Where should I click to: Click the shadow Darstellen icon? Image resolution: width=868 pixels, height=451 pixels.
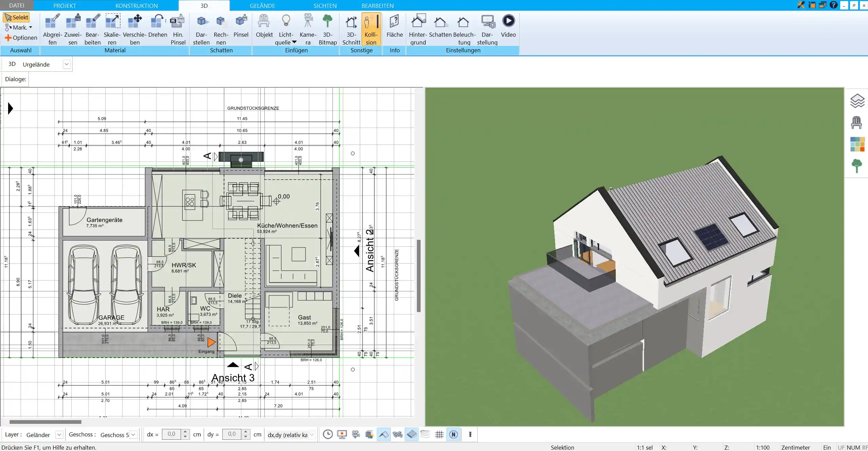coord(201,29)
